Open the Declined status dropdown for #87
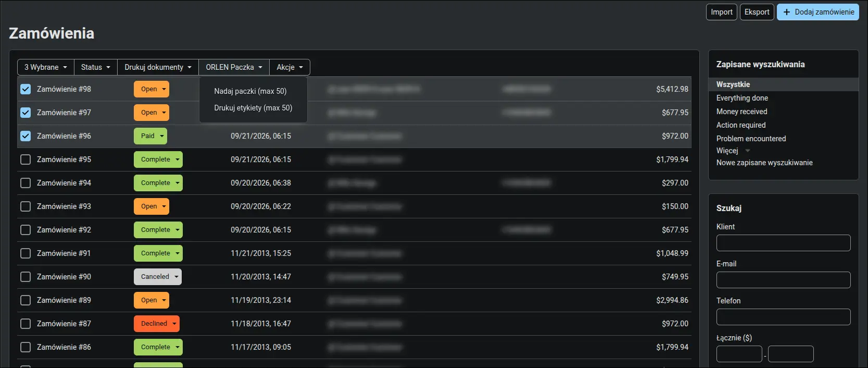This screenshot has width=868, height=368. 157,324
